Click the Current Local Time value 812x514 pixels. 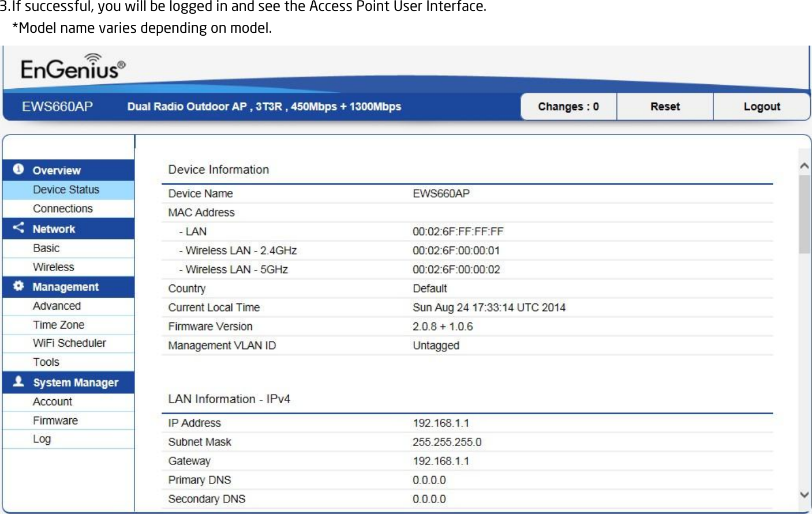coord(489,307)
